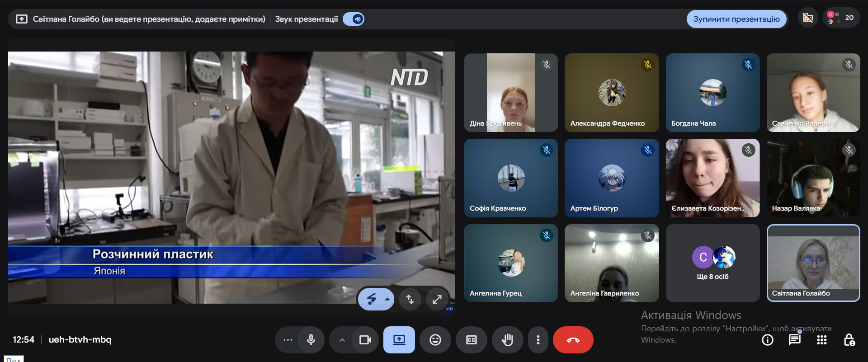Open audio settings dots beside microphone

point(288,340)
